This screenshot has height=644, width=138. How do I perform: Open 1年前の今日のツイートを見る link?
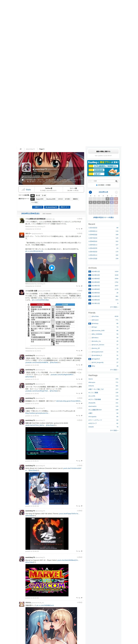coord(103,217)
